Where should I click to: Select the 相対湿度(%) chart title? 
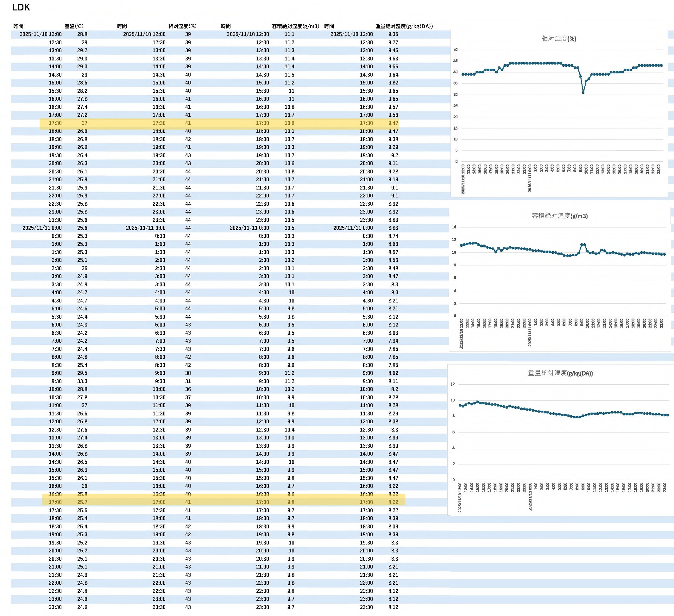coord(559,38)
